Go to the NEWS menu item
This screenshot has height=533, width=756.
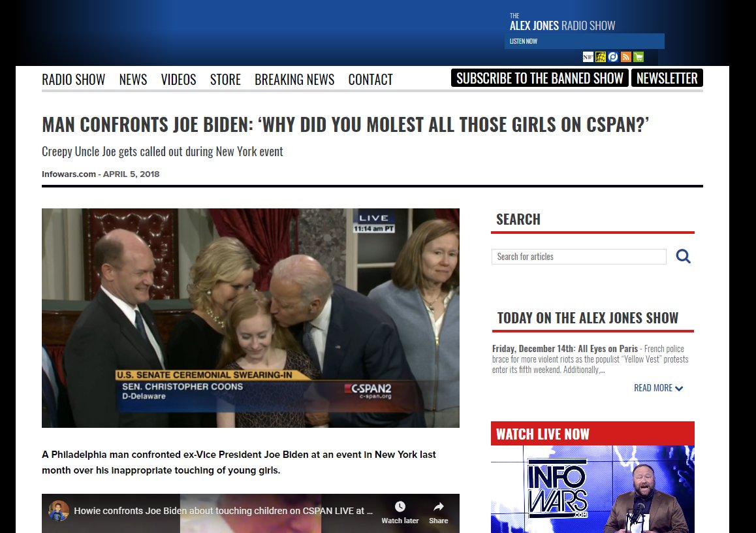point(133,80)
